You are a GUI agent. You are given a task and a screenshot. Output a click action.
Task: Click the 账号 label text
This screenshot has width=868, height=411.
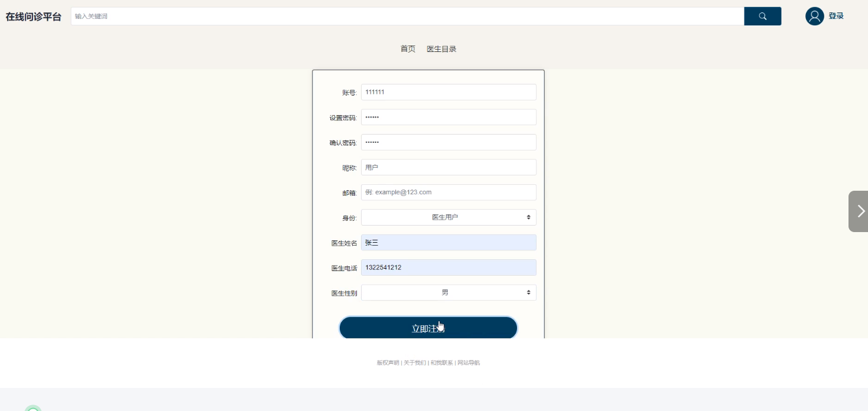[349, 93]
